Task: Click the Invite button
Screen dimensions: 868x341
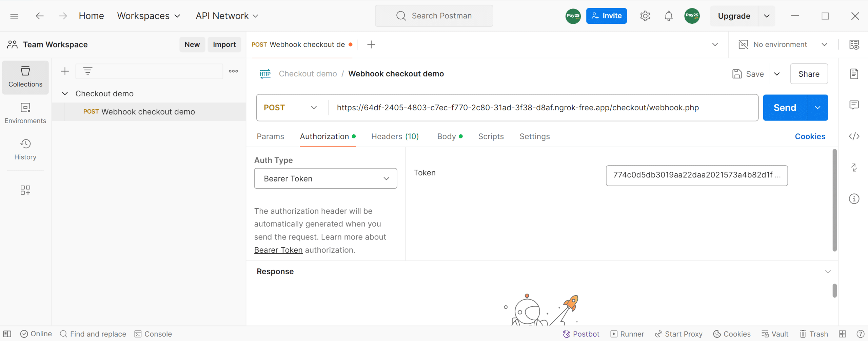Action: pyautogui.click(x=606, y=16)
